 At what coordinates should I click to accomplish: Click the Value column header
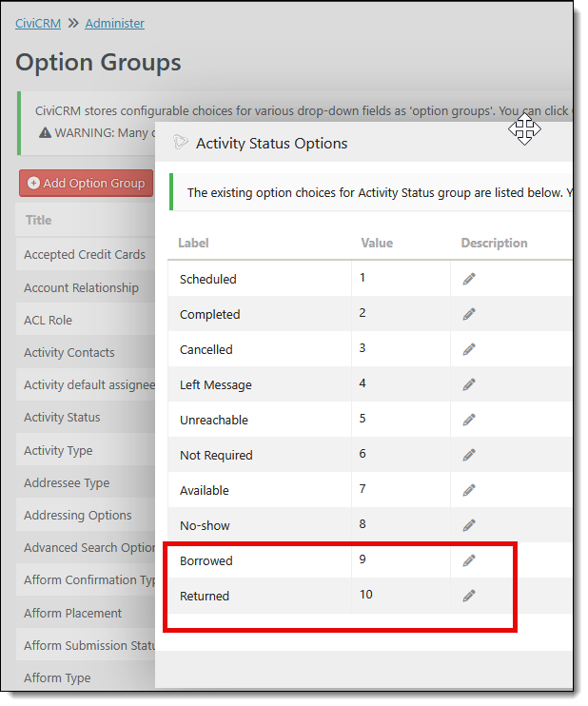(x=377, y=243)
